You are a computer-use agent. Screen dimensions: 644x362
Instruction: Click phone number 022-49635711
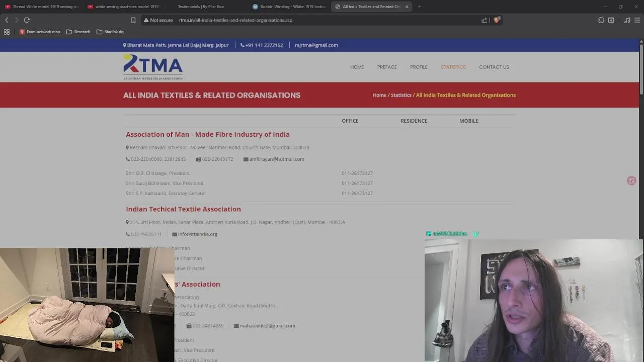(x=146, y=234)
